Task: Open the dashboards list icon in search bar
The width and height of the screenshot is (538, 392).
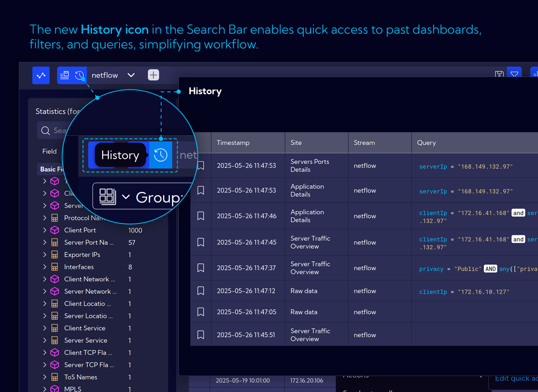Action: (x=64, y=75)
